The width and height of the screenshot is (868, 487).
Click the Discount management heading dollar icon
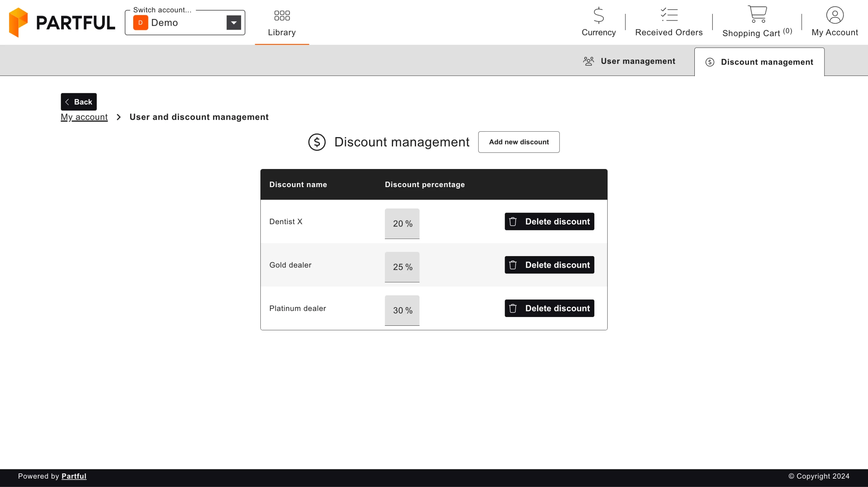pos(317,142)
